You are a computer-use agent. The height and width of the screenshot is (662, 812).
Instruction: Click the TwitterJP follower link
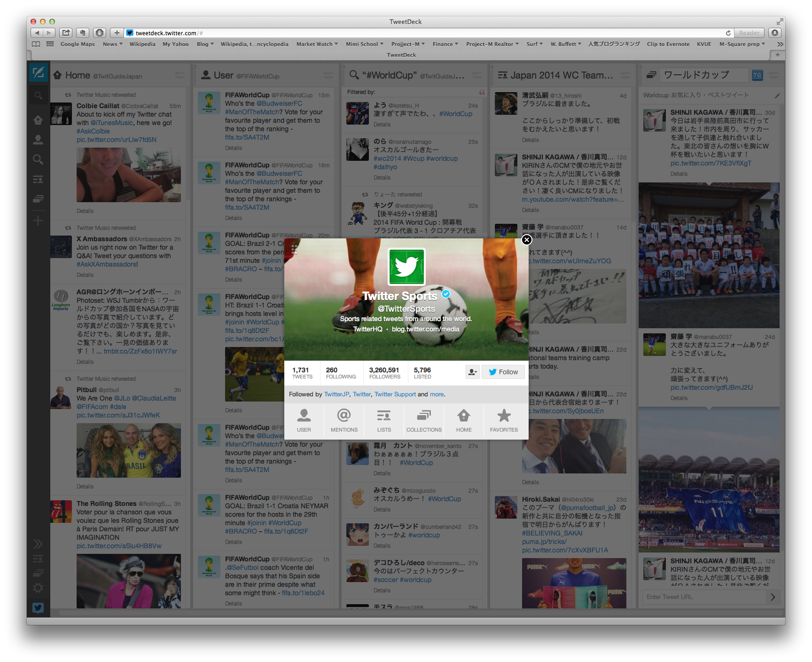point(336,394)
